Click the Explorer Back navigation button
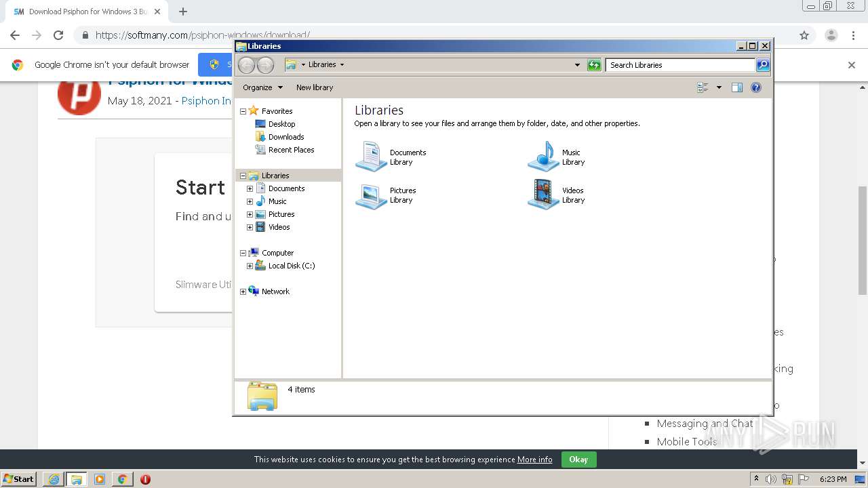Viewport: 868px width, 488px height. click(246, 65)
